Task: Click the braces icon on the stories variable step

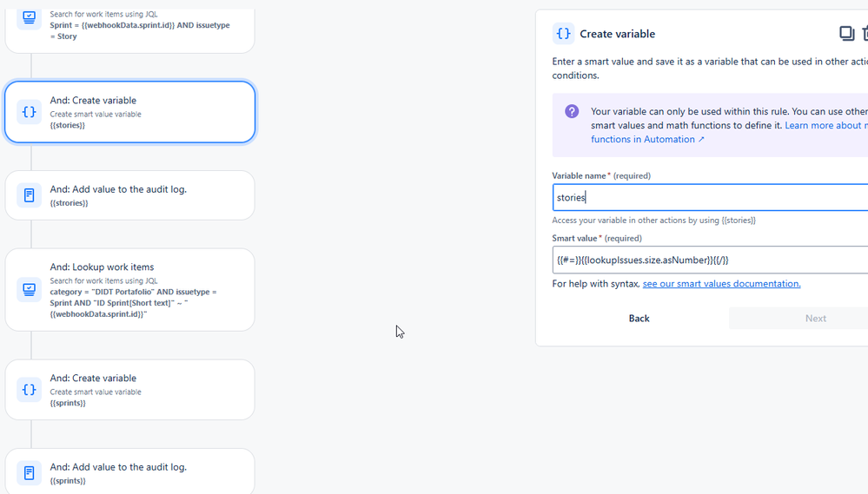Action: (29, 112)
